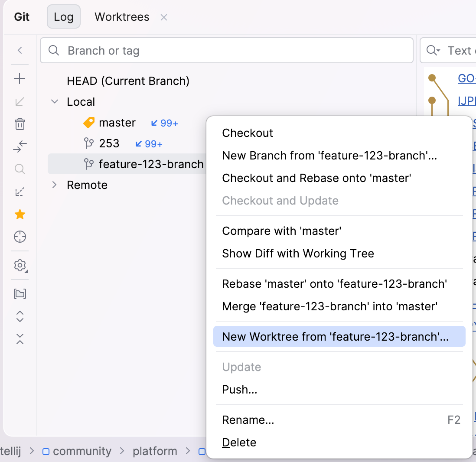476x462 pixels.
Task: Click the top commit node in graph
Action: (x=432, y=78)
